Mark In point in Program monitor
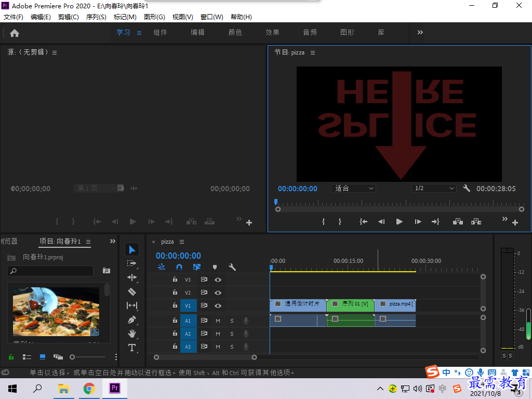Screen dimensions: 532x399 (x=323, y=221)
